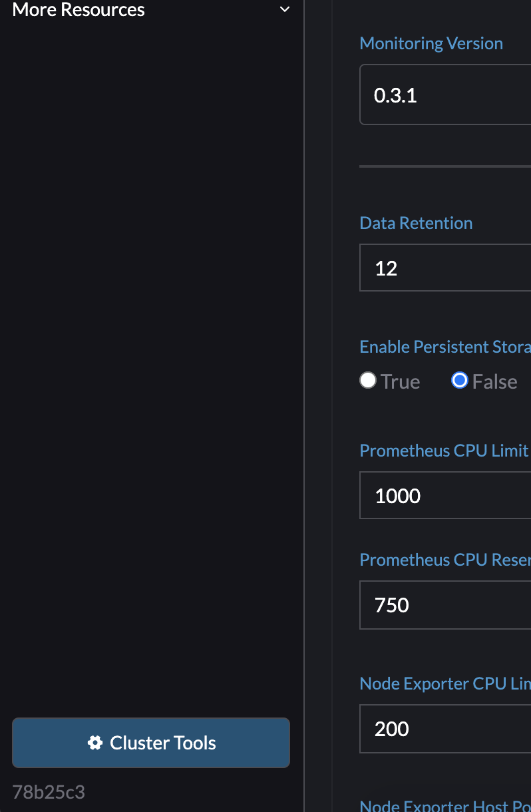Open the Monitoring Version 0.3.1 dropdown
This screenshot has width=531, height=812.
point(444,95)
